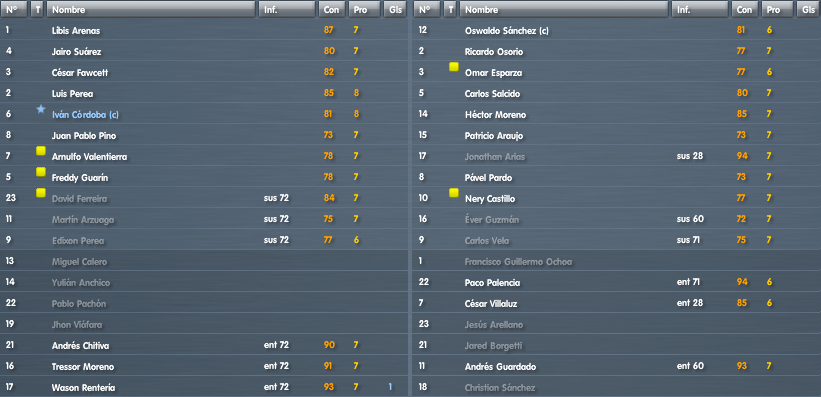
Task: Click left team's T column header
Action: (37, 9)
